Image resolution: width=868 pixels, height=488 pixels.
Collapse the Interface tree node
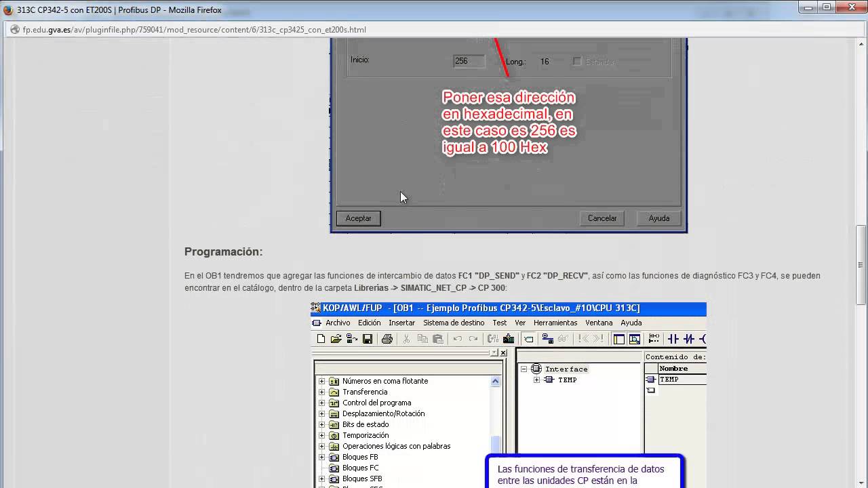point(524,369)
